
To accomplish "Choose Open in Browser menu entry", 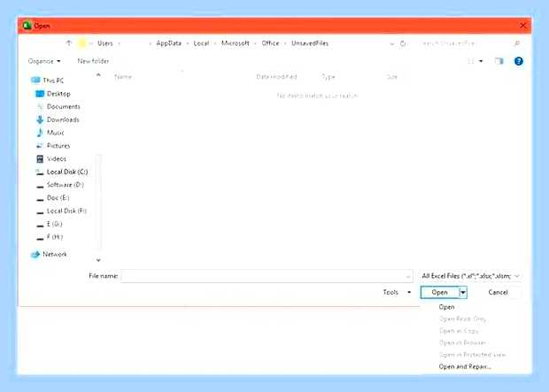I will 462,342.
